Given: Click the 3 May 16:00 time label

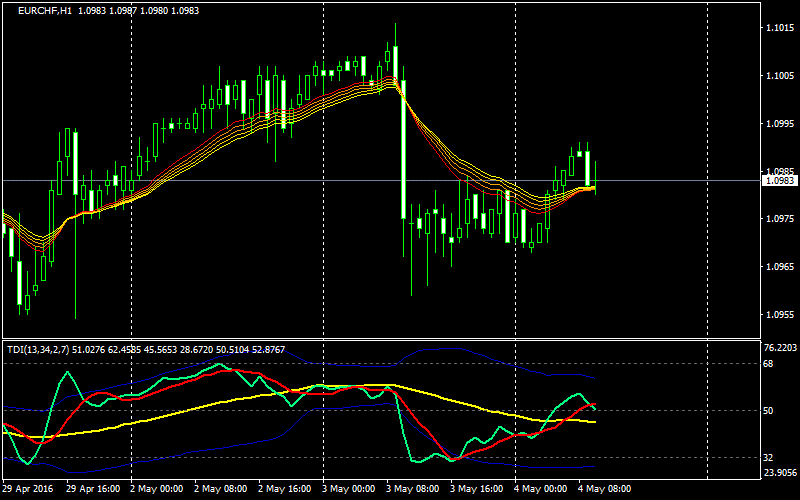Looking at the screenshot, I should click(x=477, y=489).
